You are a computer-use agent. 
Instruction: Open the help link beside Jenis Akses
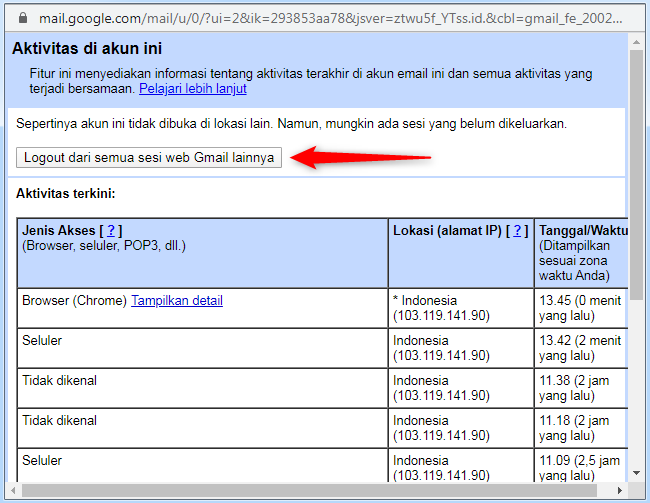111,230
